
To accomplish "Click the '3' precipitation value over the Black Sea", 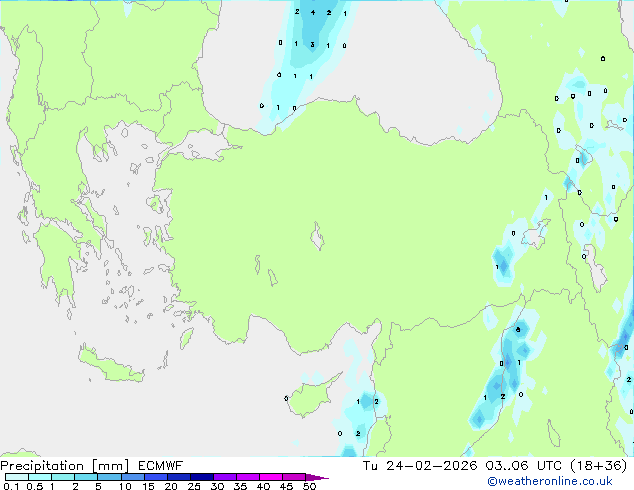I will pyautogui.click(x=312, y=44).
